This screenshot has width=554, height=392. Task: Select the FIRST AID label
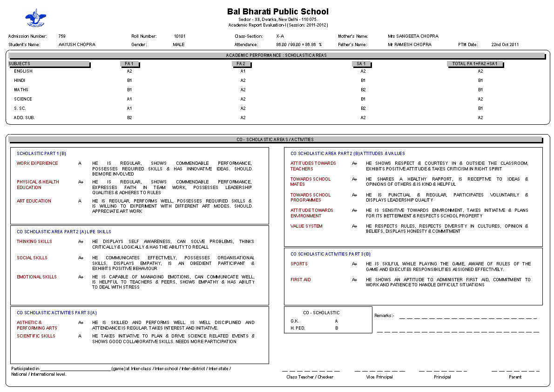(301, 280)
